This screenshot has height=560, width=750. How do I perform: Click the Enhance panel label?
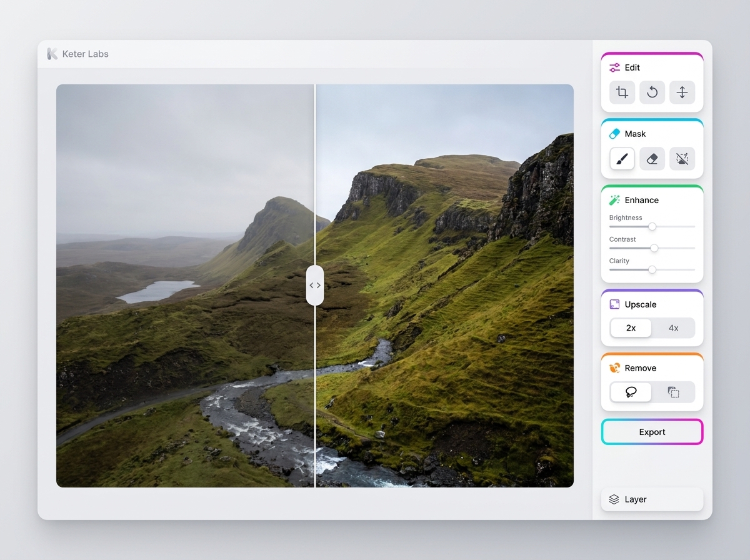tap(642, 200)
